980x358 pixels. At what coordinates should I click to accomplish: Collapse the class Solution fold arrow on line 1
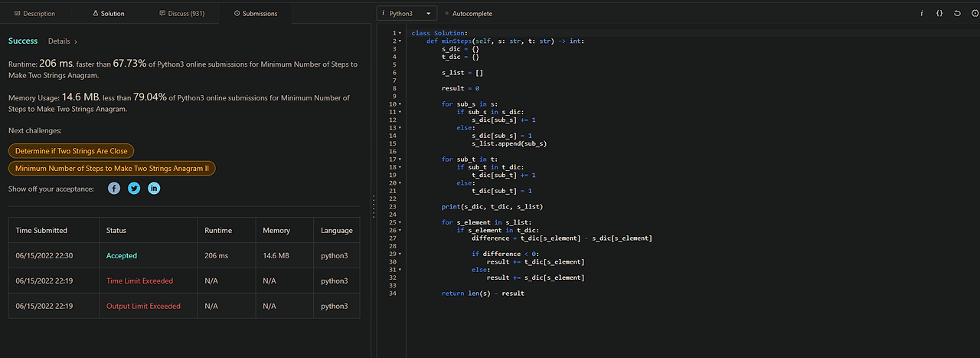pyautogui.click(x=400, y=33)
